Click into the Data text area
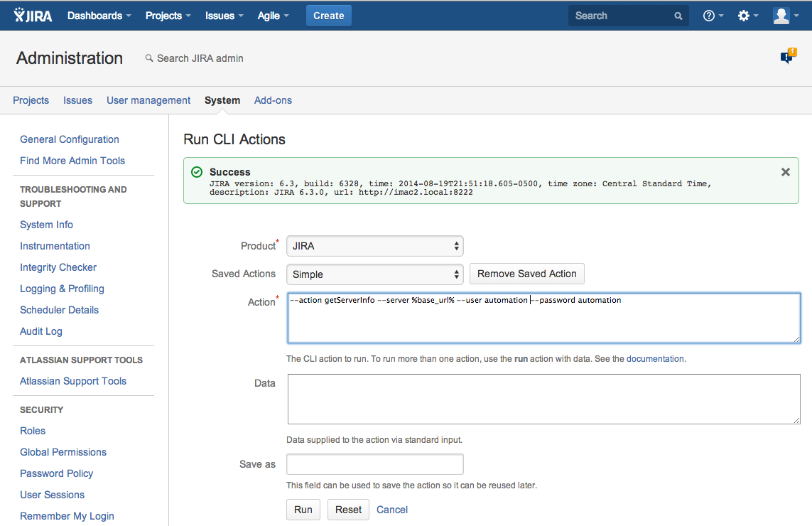This screenshot has width=812, height=526. (543, 399)
